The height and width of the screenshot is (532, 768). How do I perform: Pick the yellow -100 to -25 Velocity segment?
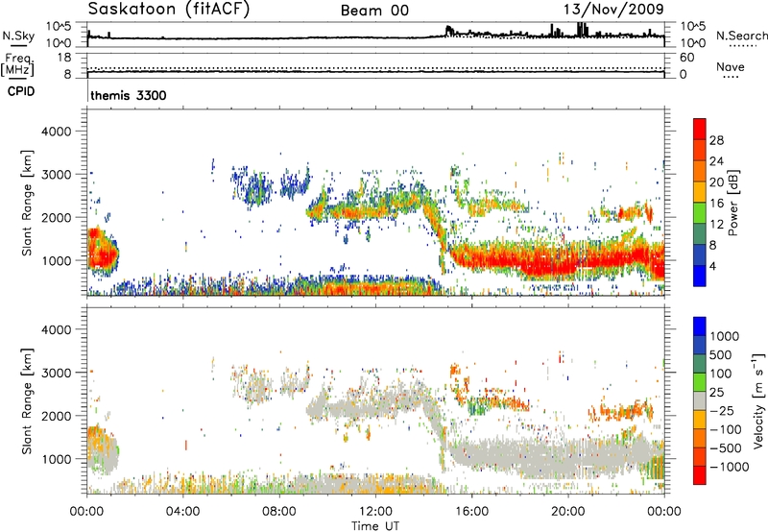pyautogui.click(x=700, y=420)
